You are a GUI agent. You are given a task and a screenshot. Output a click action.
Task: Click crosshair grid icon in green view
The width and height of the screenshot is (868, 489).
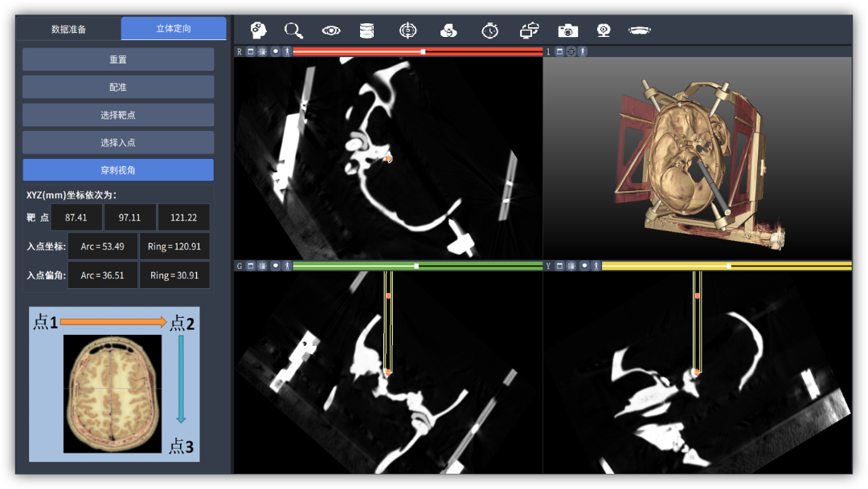pyautogui.click(x=262, y=266)
